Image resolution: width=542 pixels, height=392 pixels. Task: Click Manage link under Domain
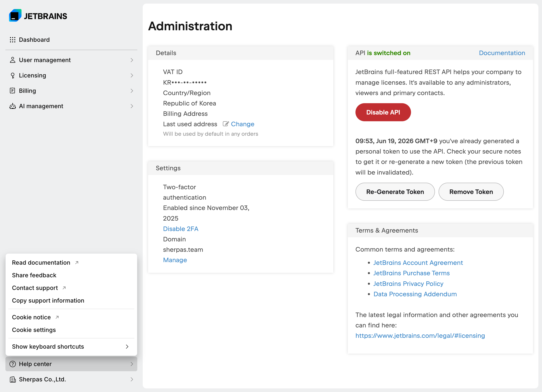[x=175, y=260]
